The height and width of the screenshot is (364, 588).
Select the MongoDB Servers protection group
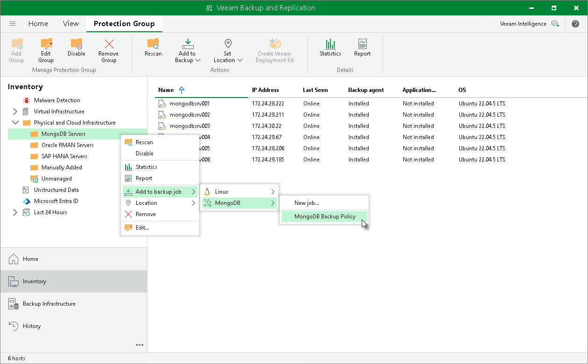tap(63, 134)
